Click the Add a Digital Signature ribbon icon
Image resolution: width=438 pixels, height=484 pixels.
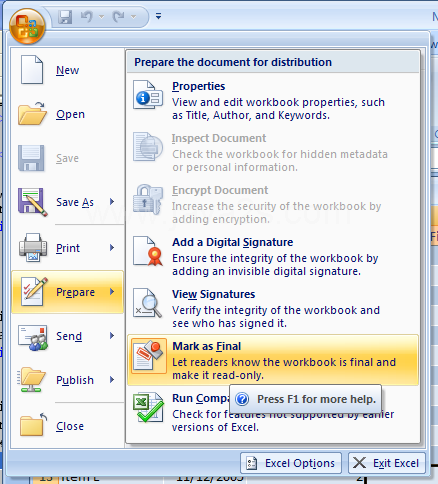148,251
